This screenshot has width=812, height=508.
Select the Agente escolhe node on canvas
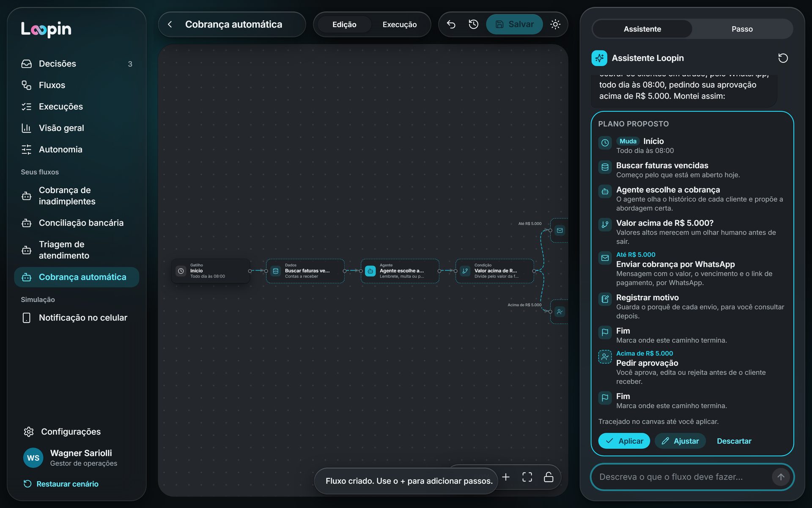[x=400, y=271]
